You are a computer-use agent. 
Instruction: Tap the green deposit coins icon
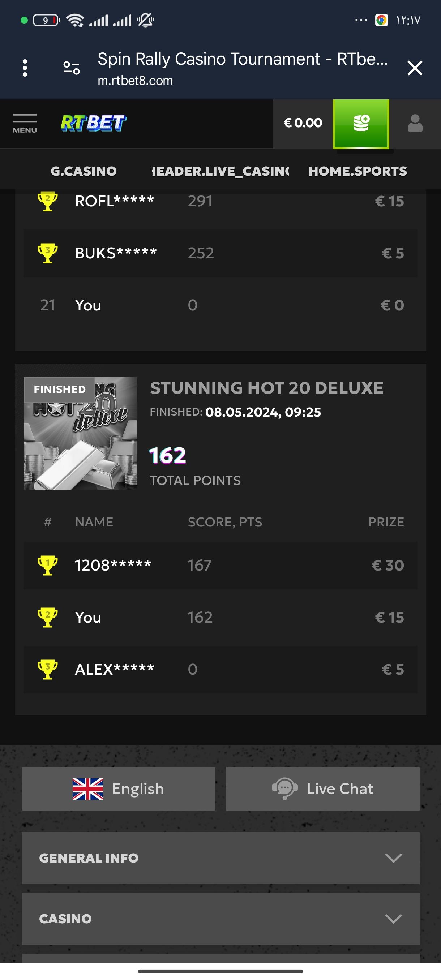point(361,124)
